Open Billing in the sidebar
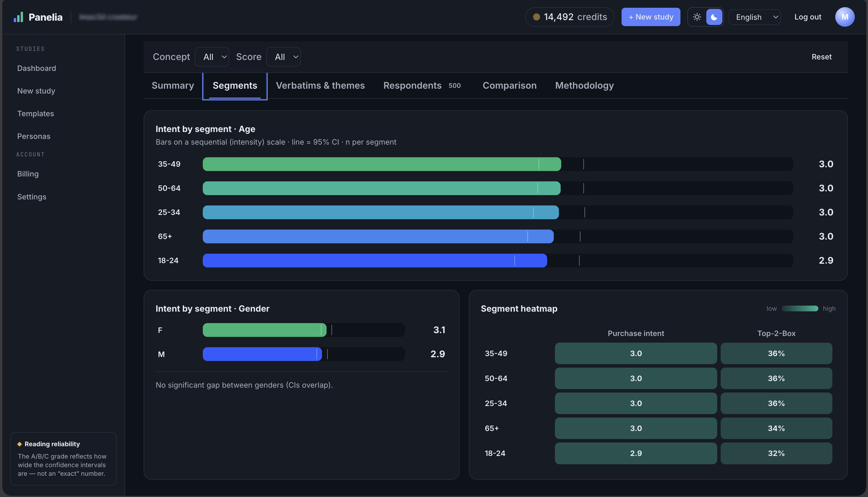Screen dimensions: 868x497 [x=28, y=174]
